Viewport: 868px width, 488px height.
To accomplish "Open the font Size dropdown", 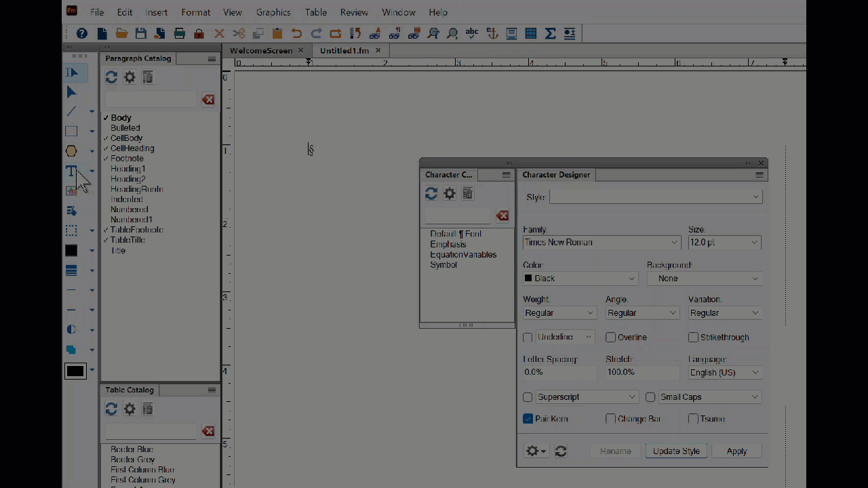I will click(x=724, y=243).
